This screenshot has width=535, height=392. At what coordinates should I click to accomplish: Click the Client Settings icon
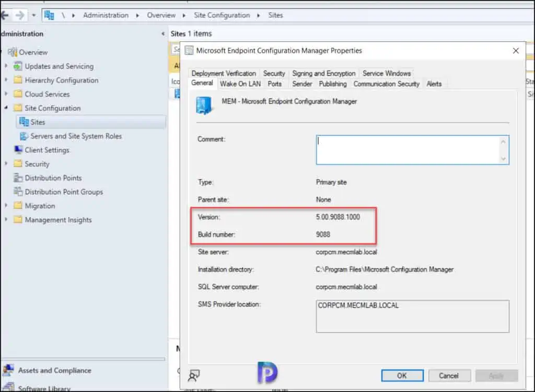[18, 150]
